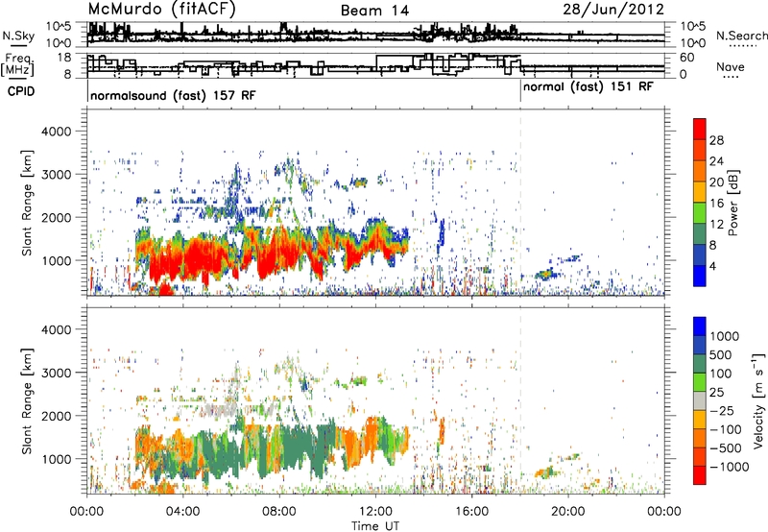Click the N.Search legend label

pos(741,36)
